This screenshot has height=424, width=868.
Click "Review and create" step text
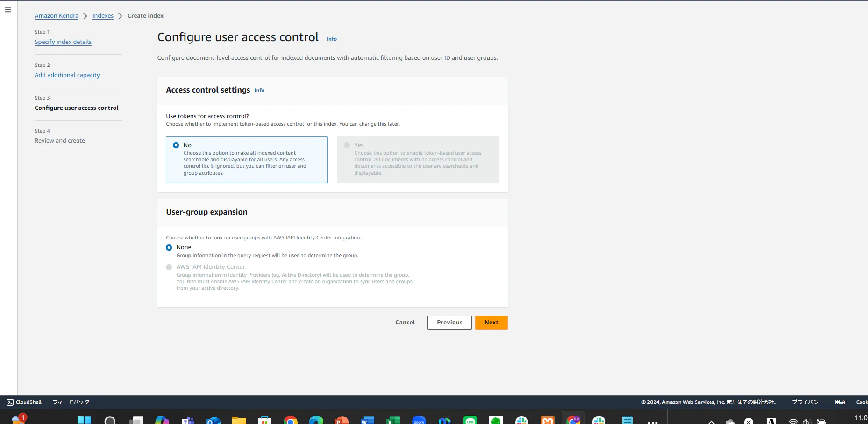click(x=60, y=141)
